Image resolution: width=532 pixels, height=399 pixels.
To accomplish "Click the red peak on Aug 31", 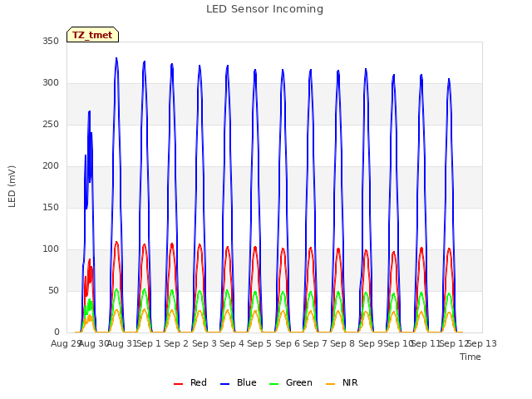I will coord(116,242).
